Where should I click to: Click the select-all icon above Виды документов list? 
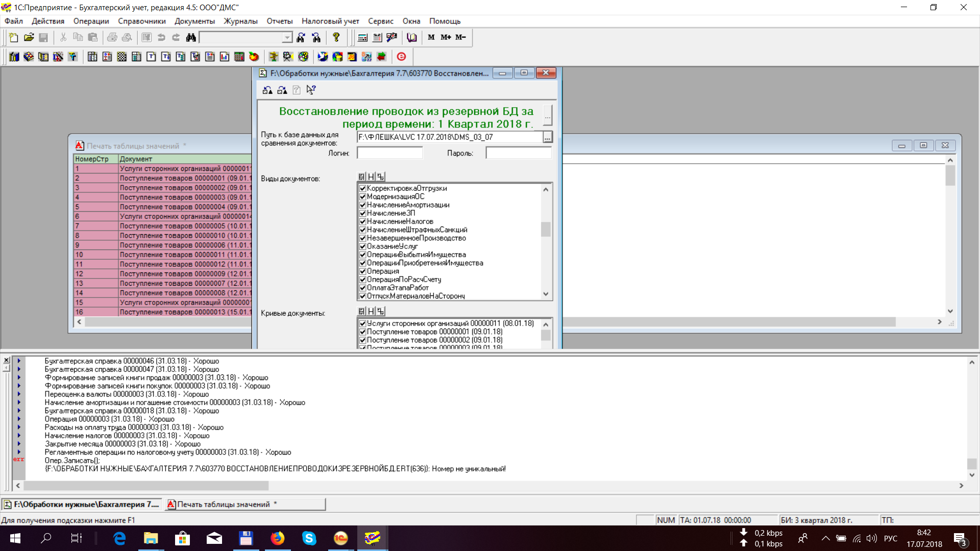[361, 177]
